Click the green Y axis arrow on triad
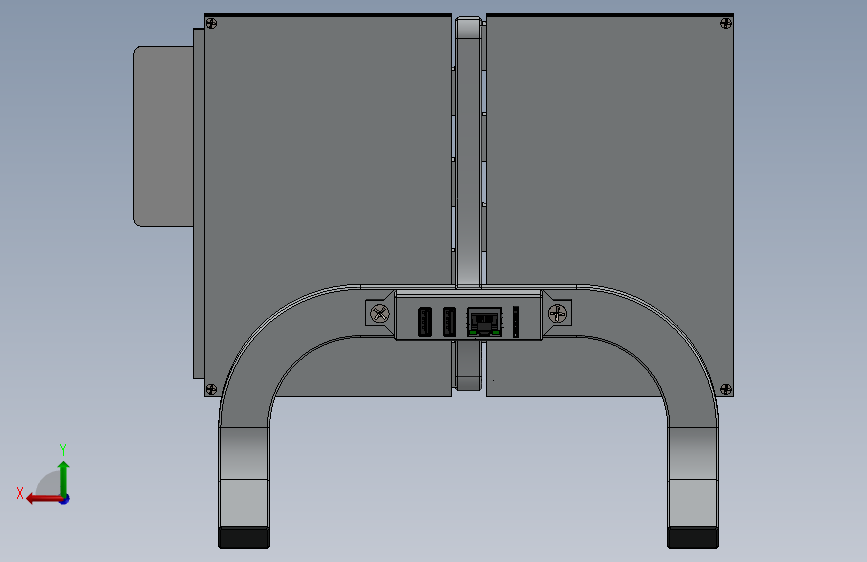Screen dimensions: 867x562 coord(64,478)
